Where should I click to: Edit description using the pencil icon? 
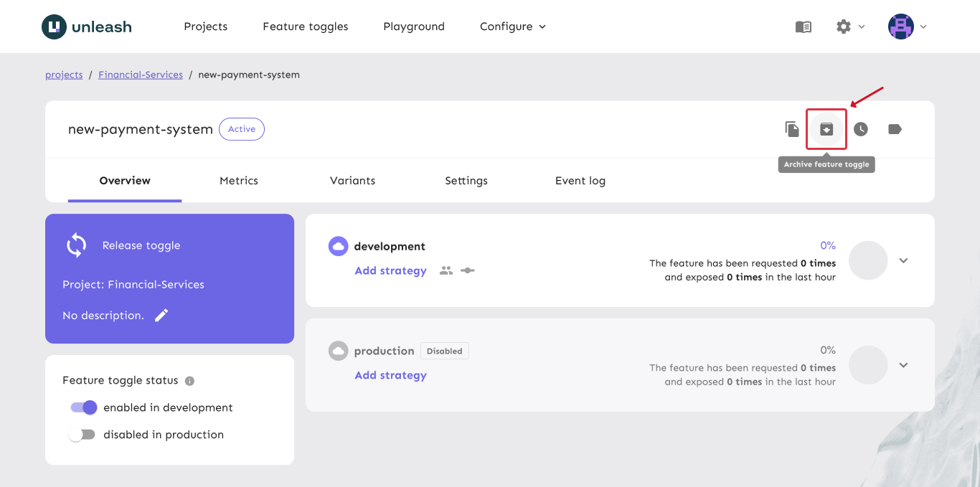(x=161, y=316)
